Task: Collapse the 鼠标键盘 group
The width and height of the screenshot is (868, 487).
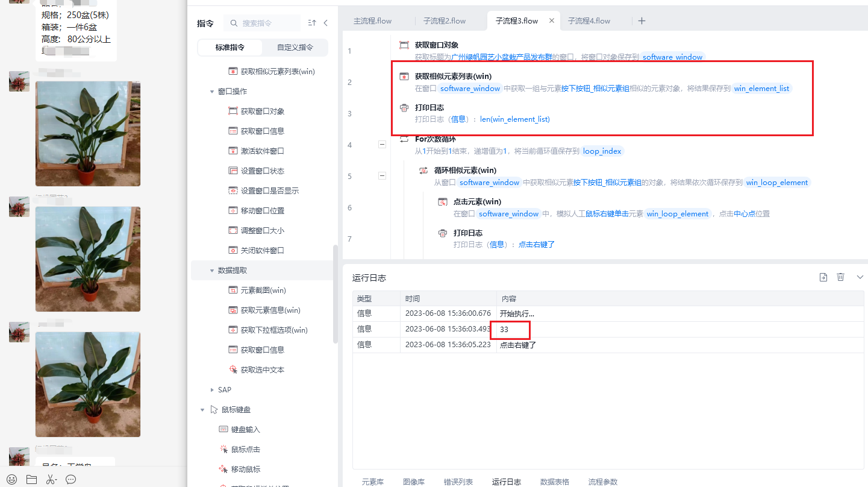Action: point(202,410)
